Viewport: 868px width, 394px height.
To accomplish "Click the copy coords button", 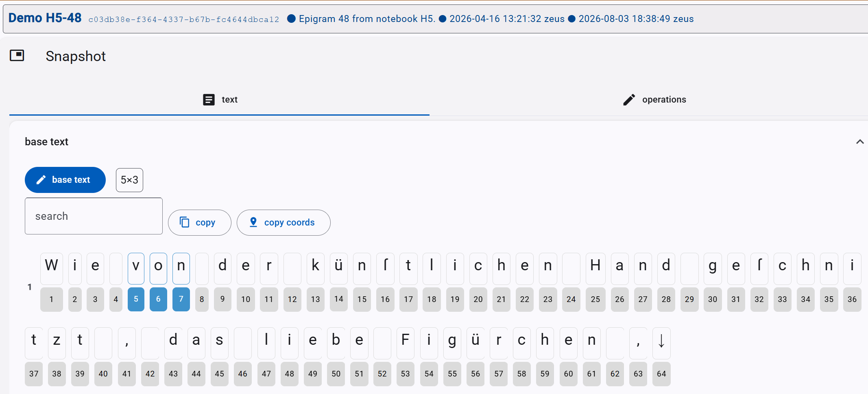I will point(284,223).
